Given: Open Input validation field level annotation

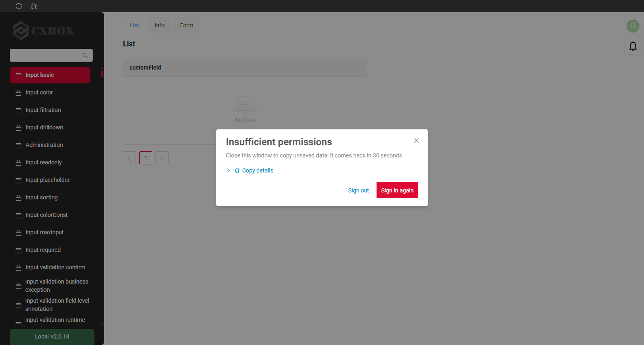Looking at the screenshot, I should [x=50, y=305].
